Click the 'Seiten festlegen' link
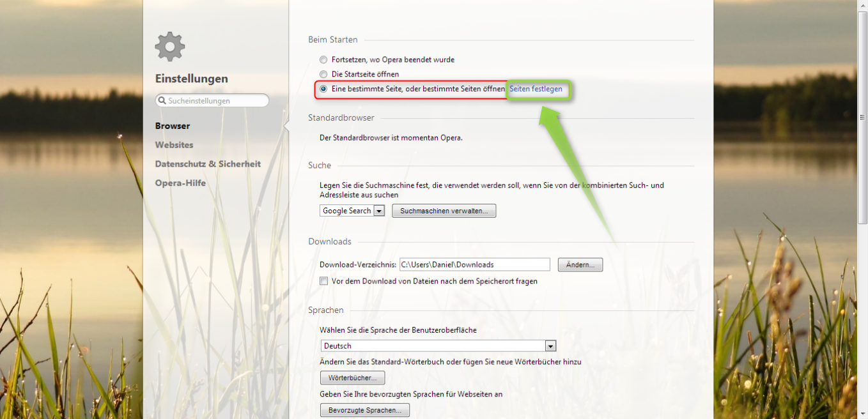Screen dimensions: 868x419 tap(536, 89)
